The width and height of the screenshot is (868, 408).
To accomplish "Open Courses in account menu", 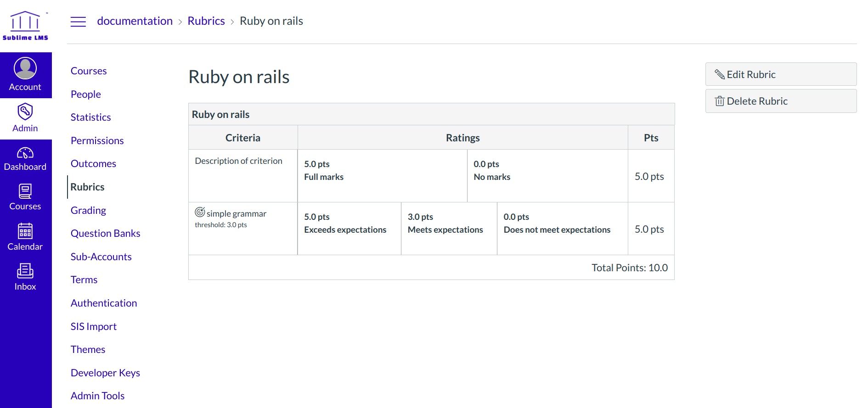I will [x=89, y=71].
